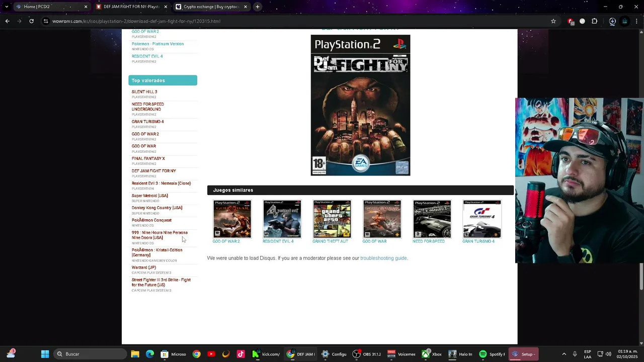The width and height of the screenshot is (644, 362).
Task: Open Microsoft Store taskbar icon
Action: (174, 354)
